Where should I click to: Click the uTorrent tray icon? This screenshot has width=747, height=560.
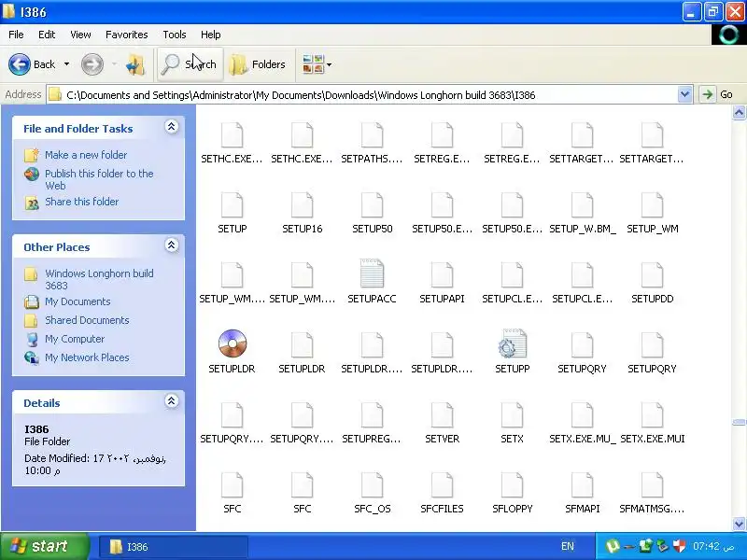(613, 546)
